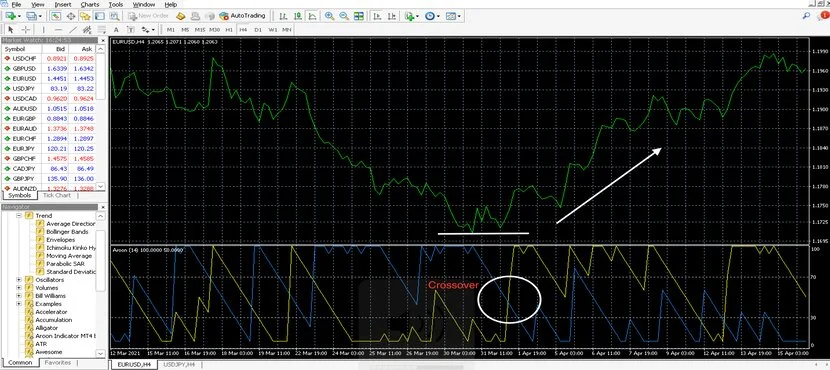Toggle the Chart Shift icon
This screenshot has height=370, width=830.
click(x=392, y=16)
